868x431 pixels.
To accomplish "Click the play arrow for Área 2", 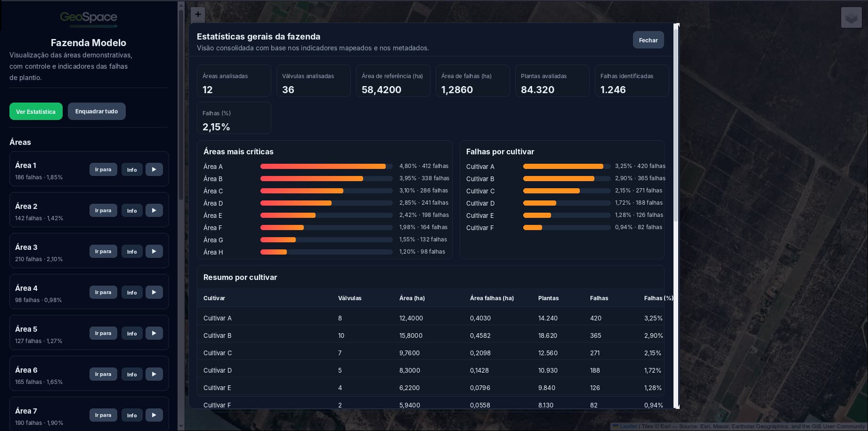I will click(154, 210).
